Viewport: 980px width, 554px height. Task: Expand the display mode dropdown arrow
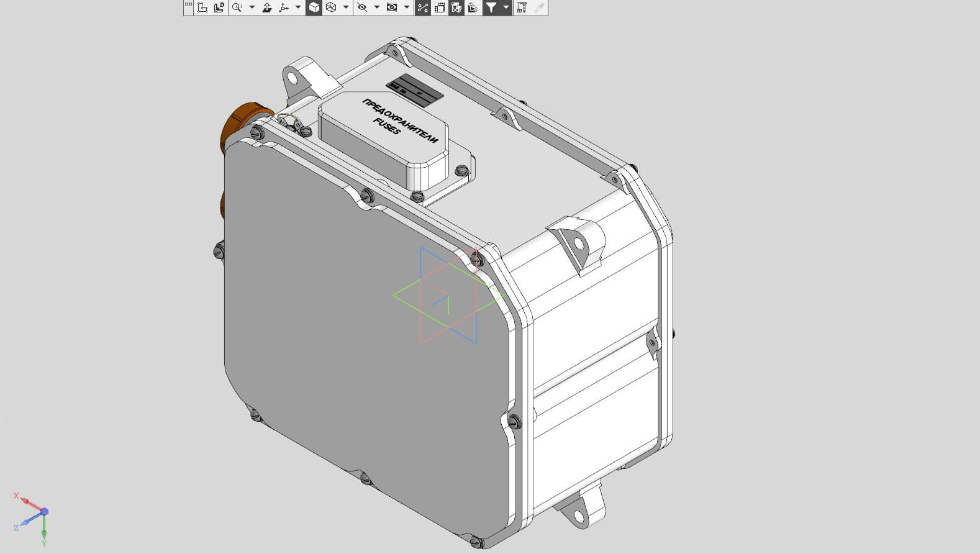point(346,7)
